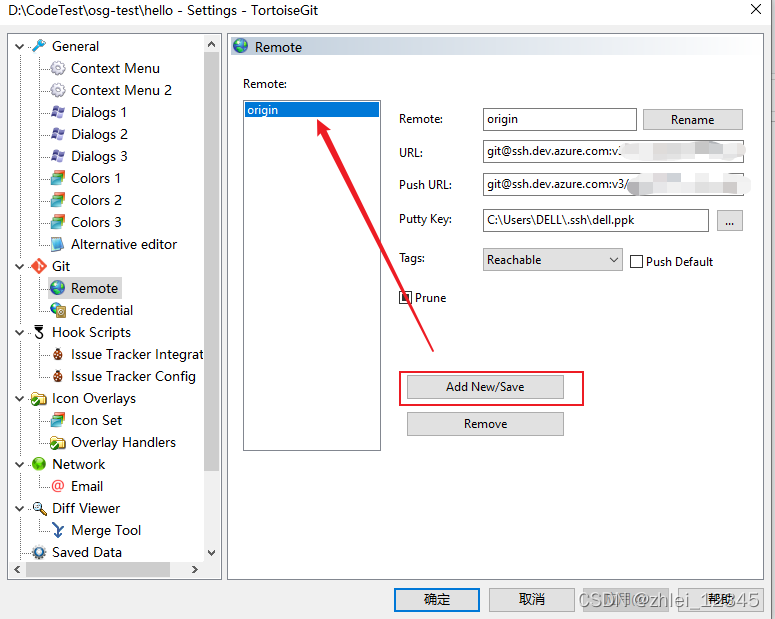Click horizontal scrollbar left arrow
The width and height of the screenshot is (775, 619).
pyautogui.click(x=17, y=570)
